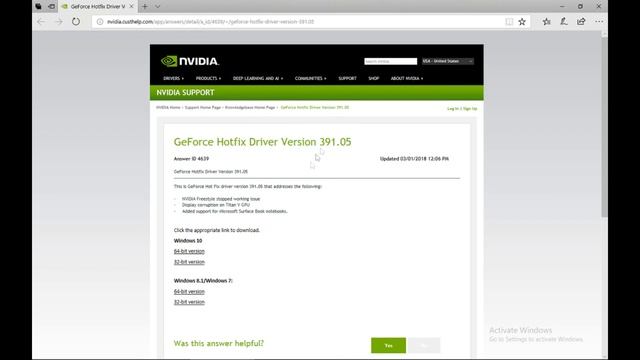Refresh the current page

[76, 22]
